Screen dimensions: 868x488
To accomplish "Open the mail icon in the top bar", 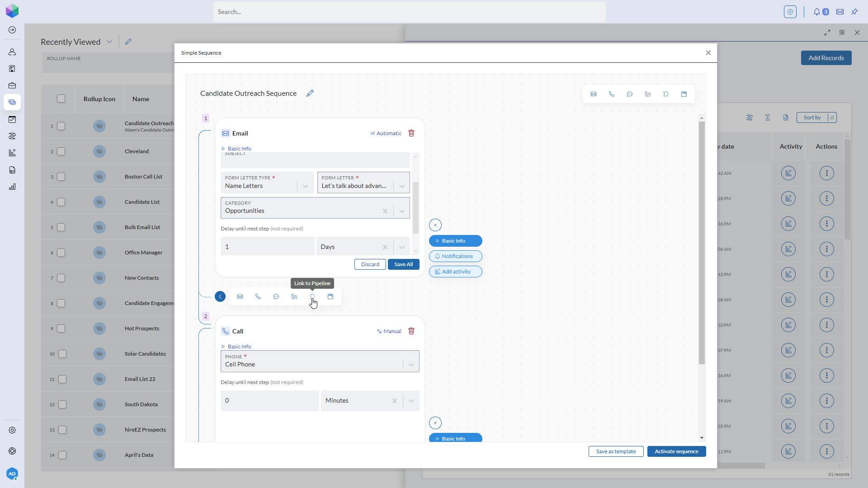I will coord(840,12).
